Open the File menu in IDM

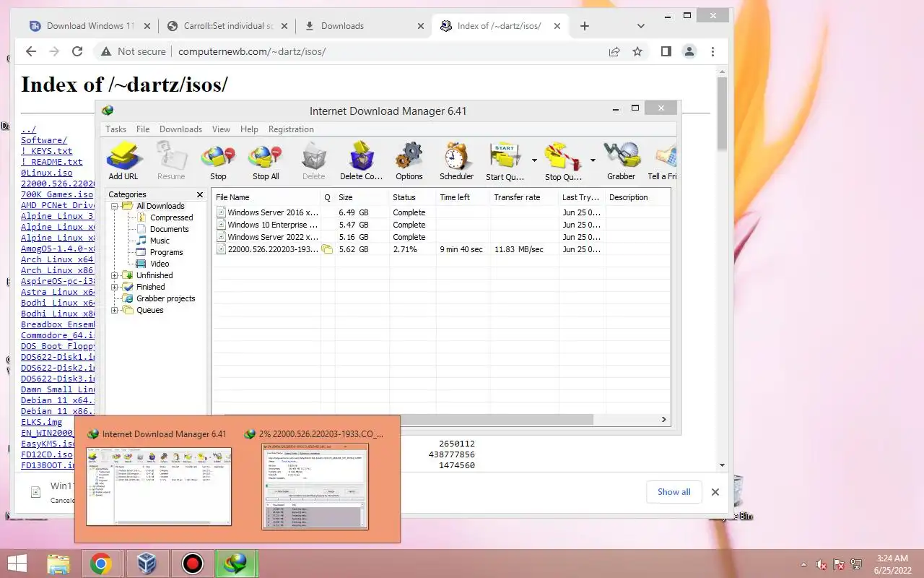coord(143,129)
